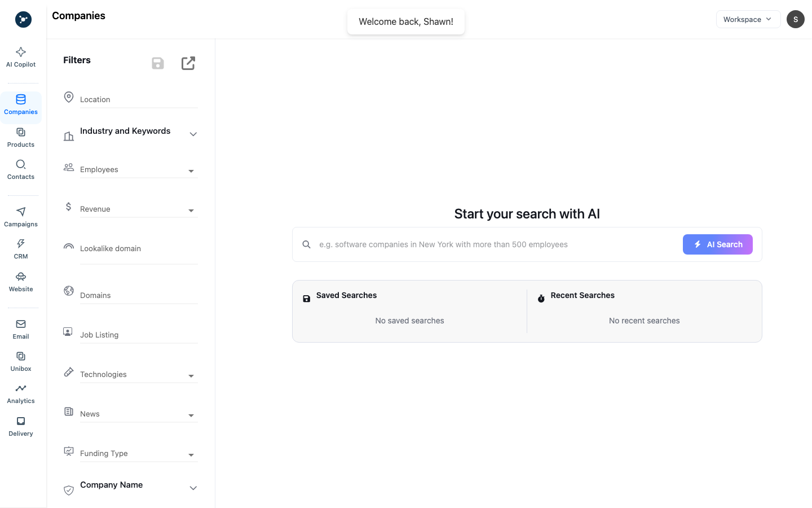The height and width of the screenshot is (508, 812).
Task: Open CRM from the sidebar
Action: coord(21,249)
